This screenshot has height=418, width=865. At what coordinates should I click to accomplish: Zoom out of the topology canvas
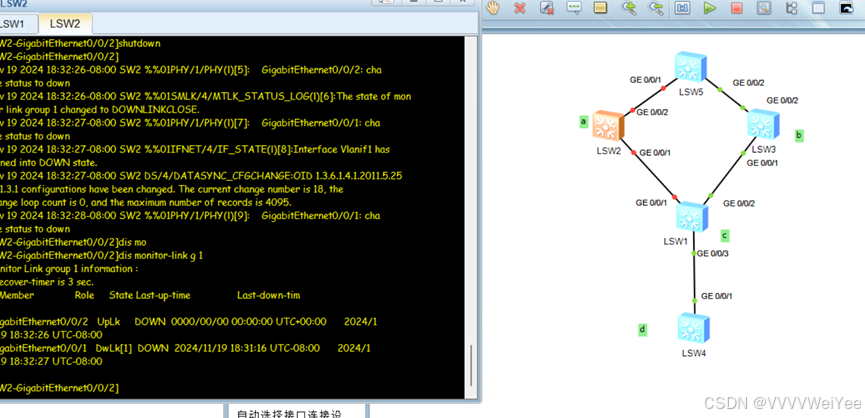[656, 8]
